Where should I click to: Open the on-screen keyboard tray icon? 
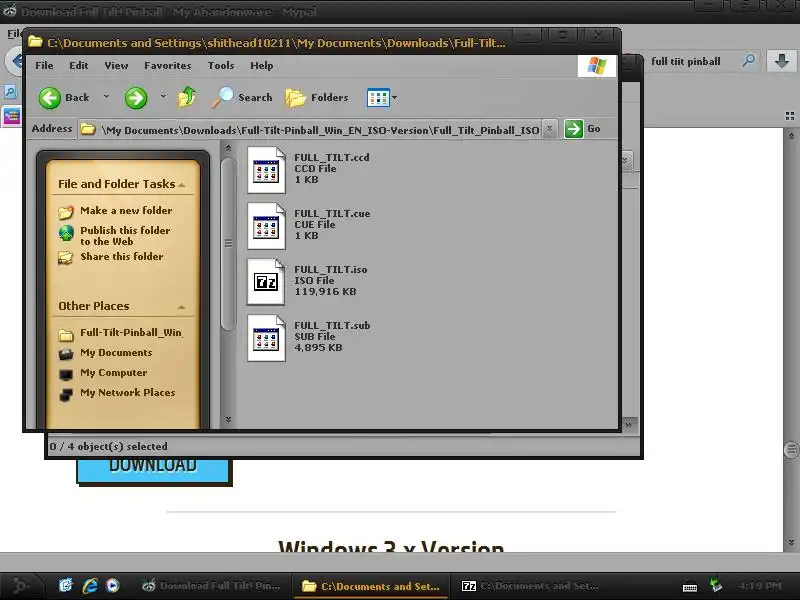click(x=690, y=587)
